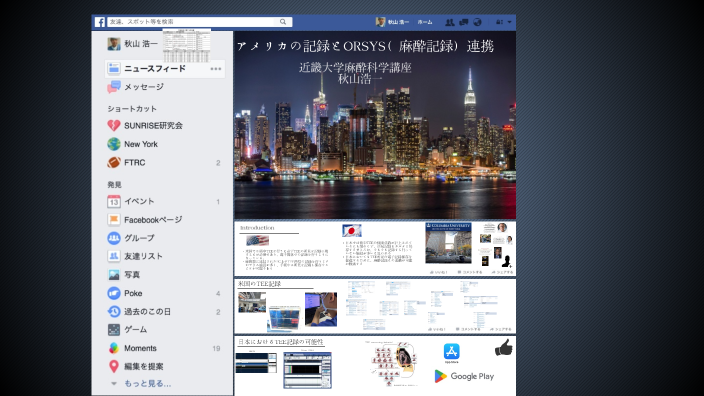Open グループ in the sidebar
704x396 pixels.
point(139,238)
